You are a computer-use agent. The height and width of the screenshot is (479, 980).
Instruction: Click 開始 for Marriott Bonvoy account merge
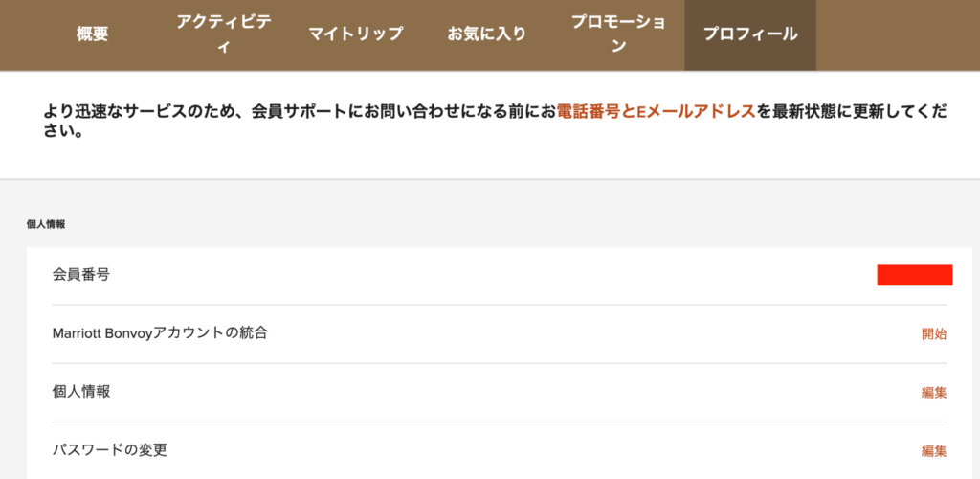[x=934, y=334]
